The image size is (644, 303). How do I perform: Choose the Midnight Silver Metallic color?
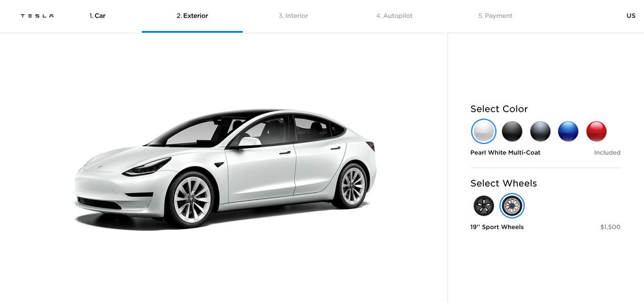[x=540, y=131]
